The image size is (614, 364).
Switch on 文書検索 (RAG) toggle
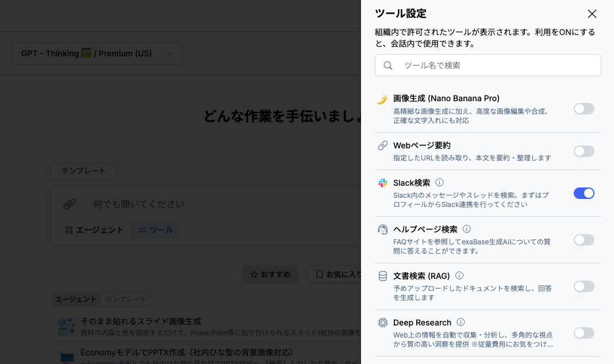coord(584,286)
